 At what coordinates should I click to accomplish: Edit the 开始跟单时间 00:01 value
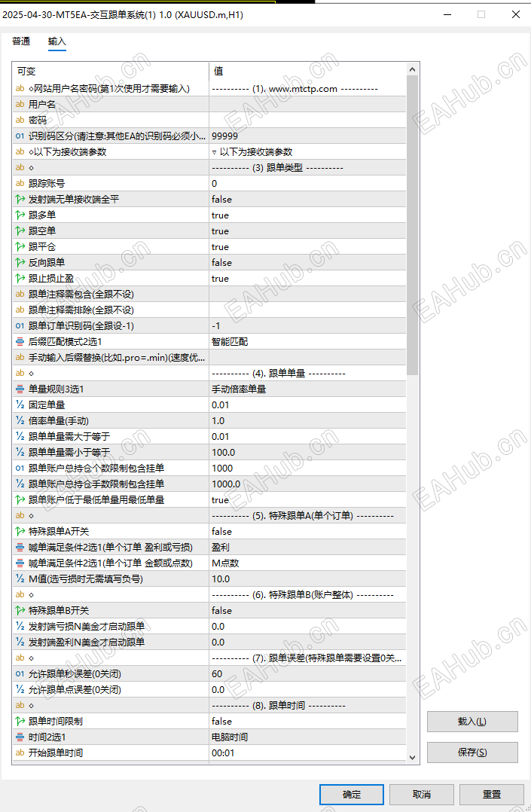pos(308,752)
